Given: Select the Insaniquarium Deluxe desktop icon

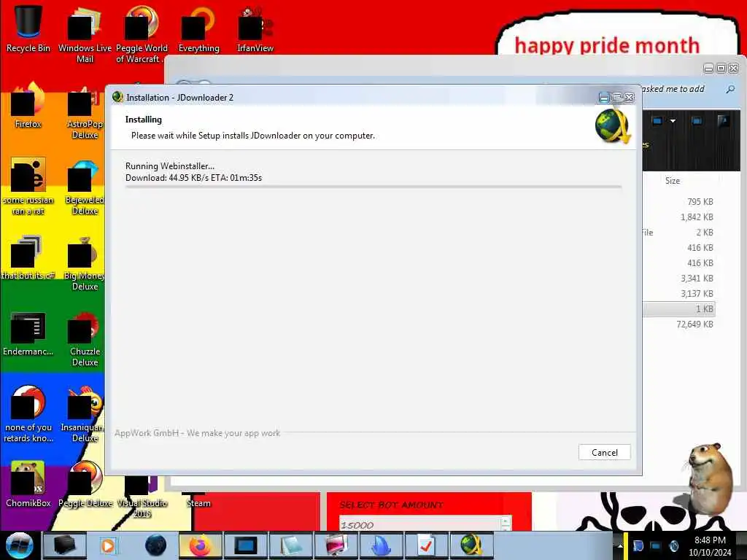Looking at the screenshot, I should coord(85,414).
